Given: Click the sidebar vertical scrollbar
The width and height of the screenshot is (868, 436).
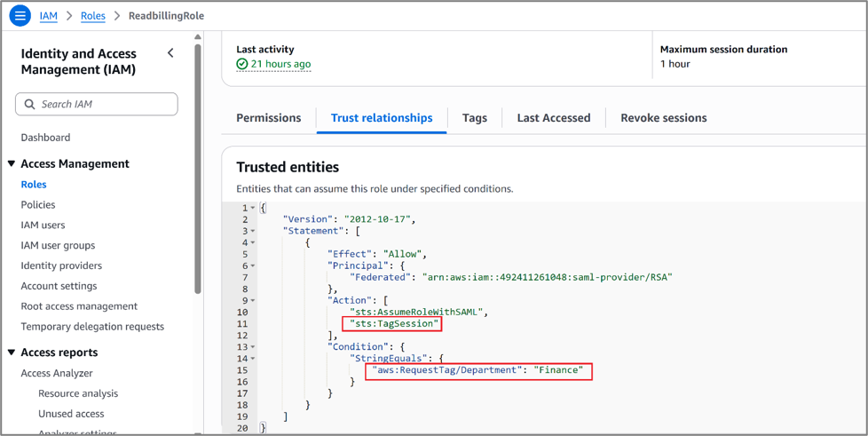Looking at the screenshot, I should click(198, 169).
